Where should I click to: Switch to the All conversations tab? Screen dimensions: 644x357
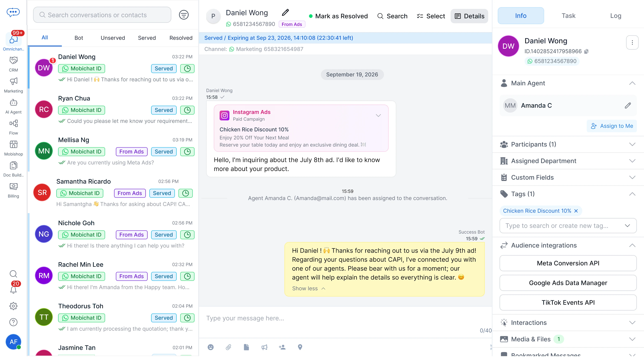click(x=45, y=38)
